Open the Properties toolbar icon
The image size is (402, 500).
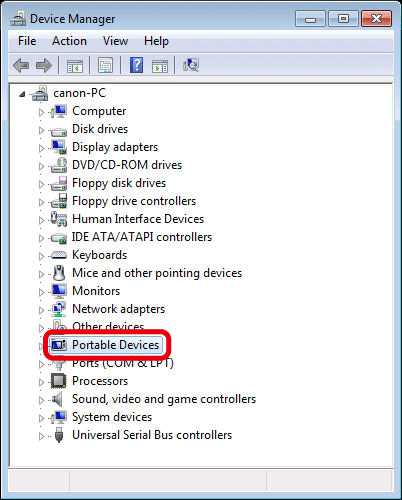coord(105,65)
